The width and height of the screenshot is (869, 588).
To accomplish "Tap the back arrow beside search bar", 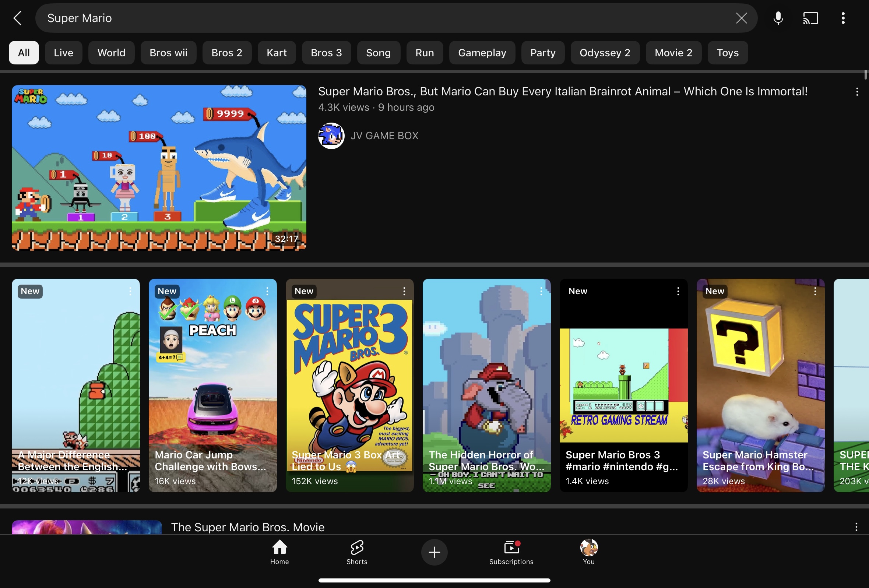I will (18, 18).
